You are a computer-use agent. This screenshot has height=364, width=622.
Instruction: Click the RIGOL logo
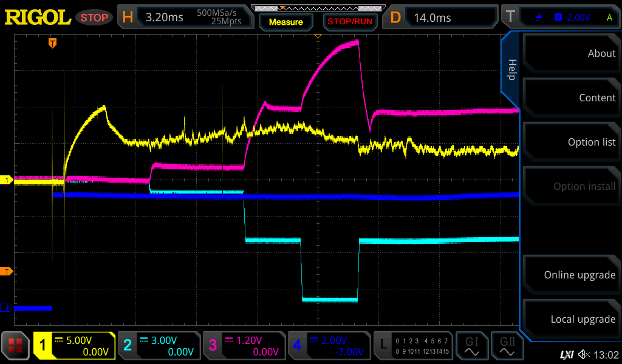pyautogui.click(x=38, y=18)
